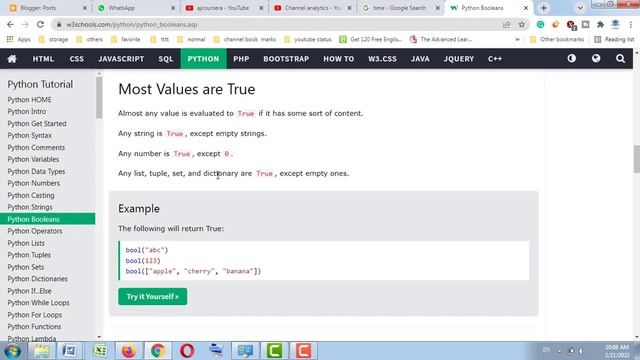The height and width of the screenshot is (360, 640).
Task: Click the sidebar scrollbar thumb
Action: click(99, 98)
